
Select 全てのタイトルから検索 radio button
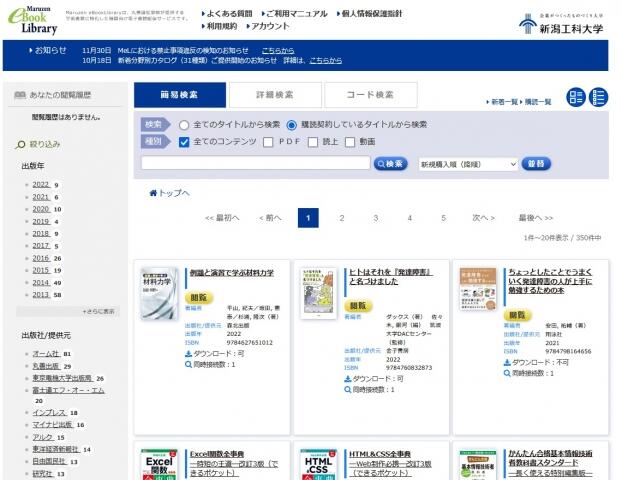pyautogui.click(x=183, y=125)
